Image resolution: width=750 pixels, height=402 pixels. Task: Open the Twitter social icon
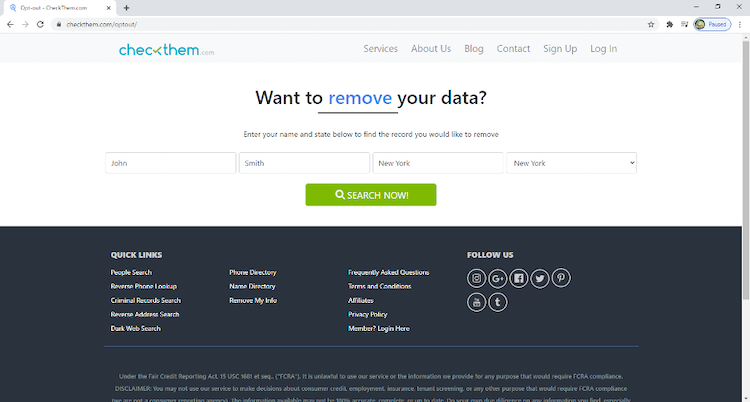(x=540, y=278)
